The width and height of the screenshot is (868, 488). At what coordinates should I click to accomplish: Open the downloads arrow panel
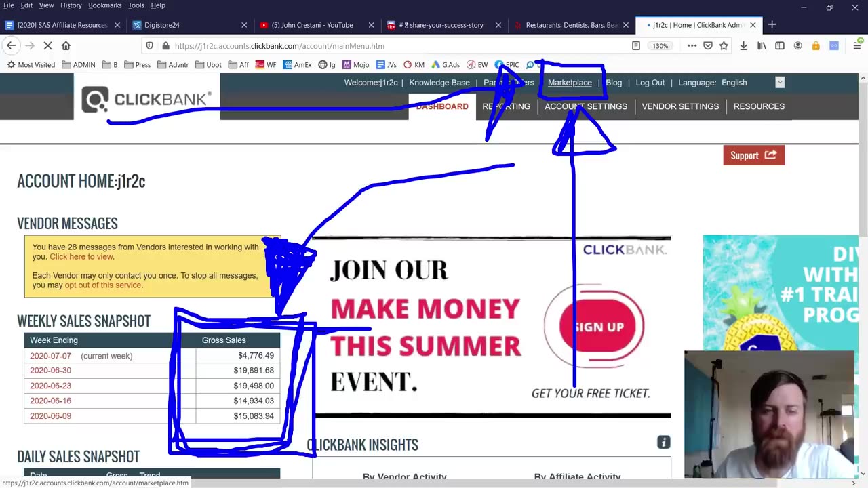point(744,45)
